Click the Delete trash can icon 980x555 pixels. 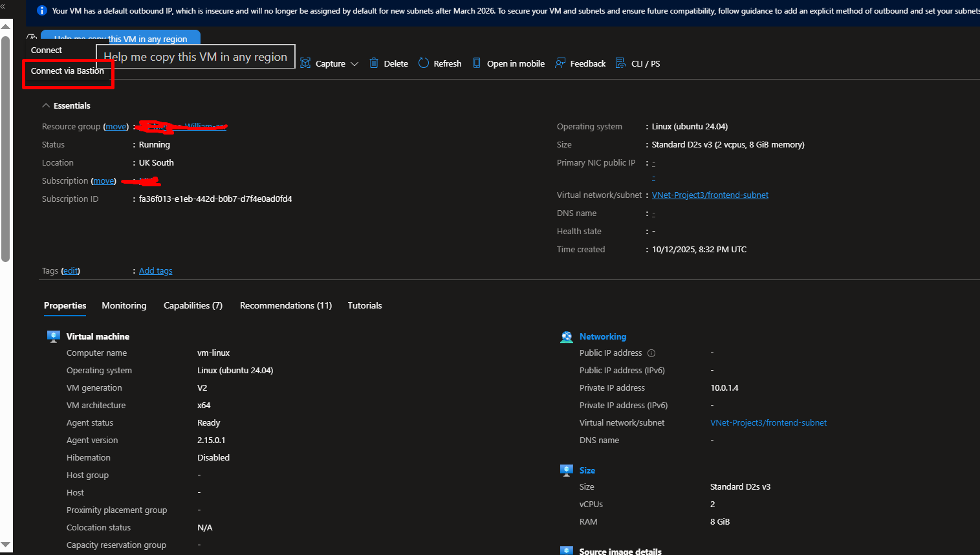click(374, 63)
